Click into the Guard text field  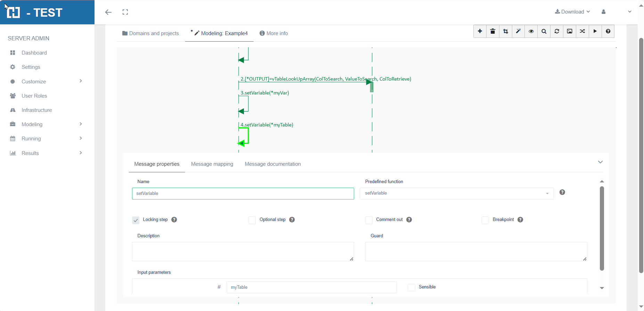coord(476,251)
